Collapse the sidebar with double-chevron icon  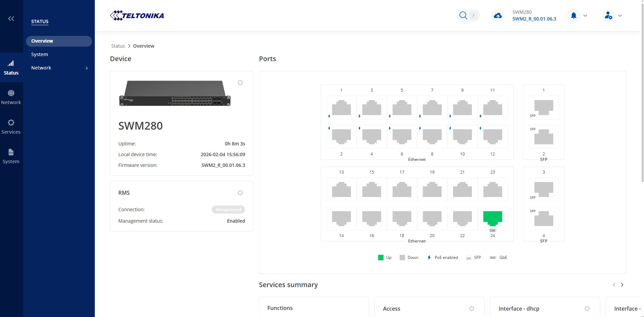[x=11, y=18]
